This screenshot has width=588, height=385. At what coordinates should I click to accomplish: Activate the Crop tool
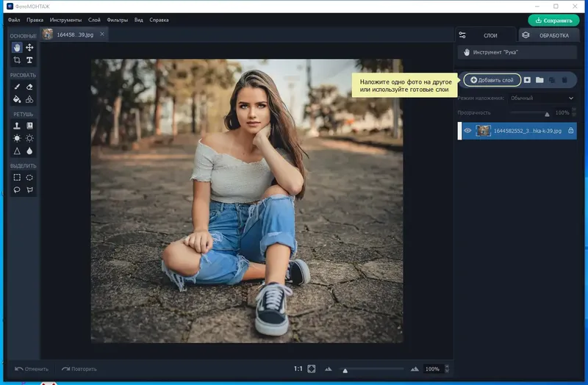coord(17,60)
